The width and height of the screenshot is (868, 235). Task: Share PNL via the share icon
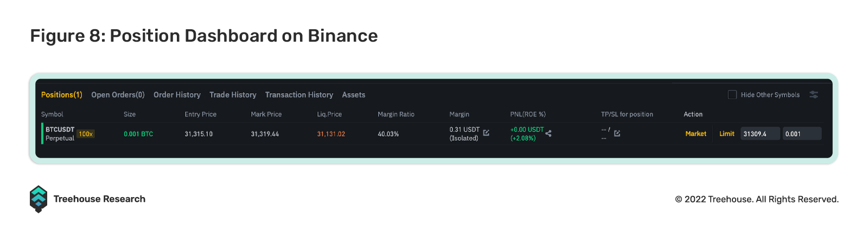(x=548, y=133)
